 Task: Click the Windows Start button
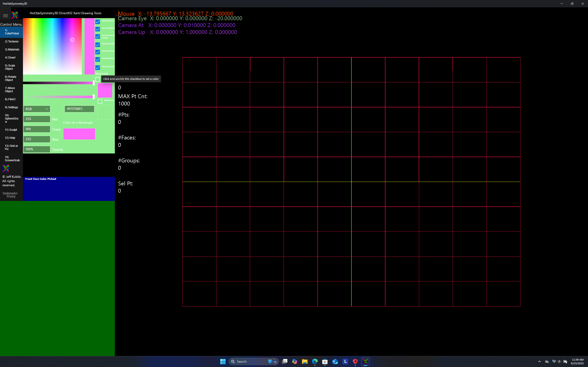[222, 361]
